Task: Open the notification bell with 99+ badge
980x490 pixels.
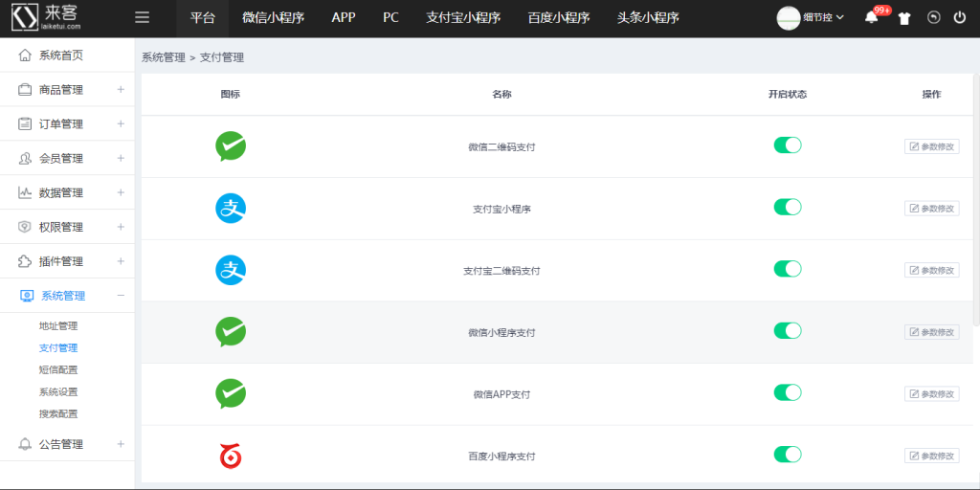Action: point(871,17)
